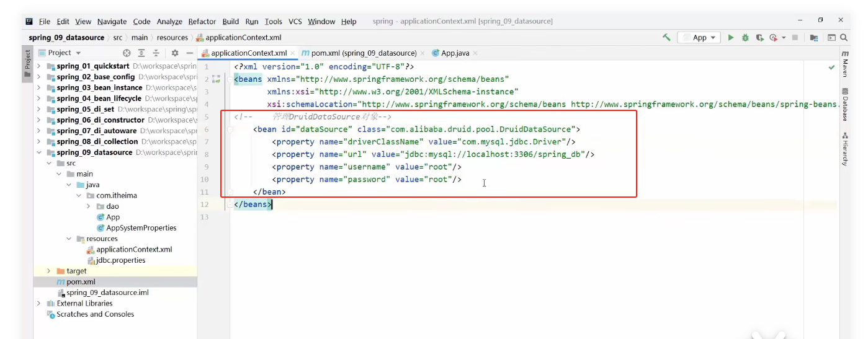868x339 pixels.
Task: Click Expand All in Project panel
Action: pyautogui.click(x=141, y=53)
